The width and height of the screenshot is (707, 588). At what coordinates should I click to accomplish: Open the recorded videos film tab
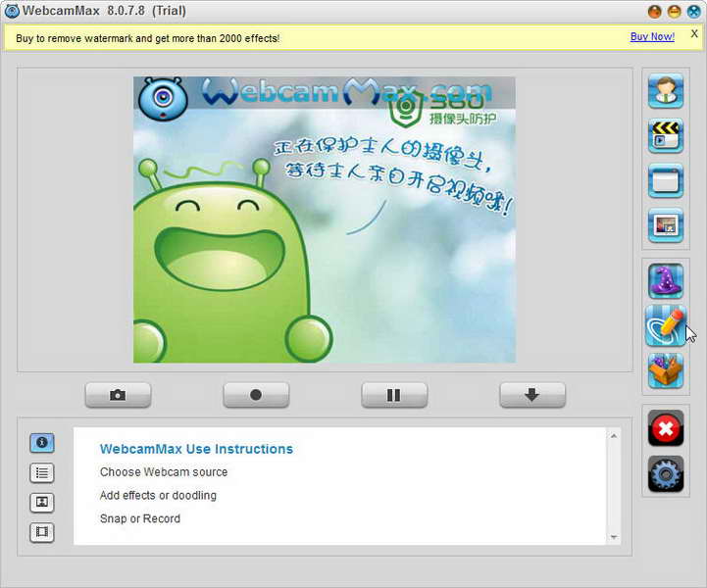click(x=42, y=532)
